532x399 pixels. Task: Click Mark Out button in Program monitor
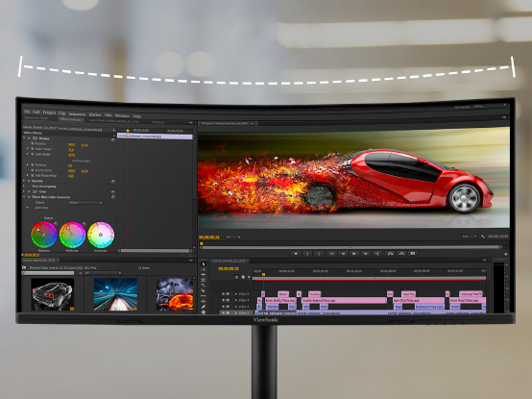pos(319,254)
